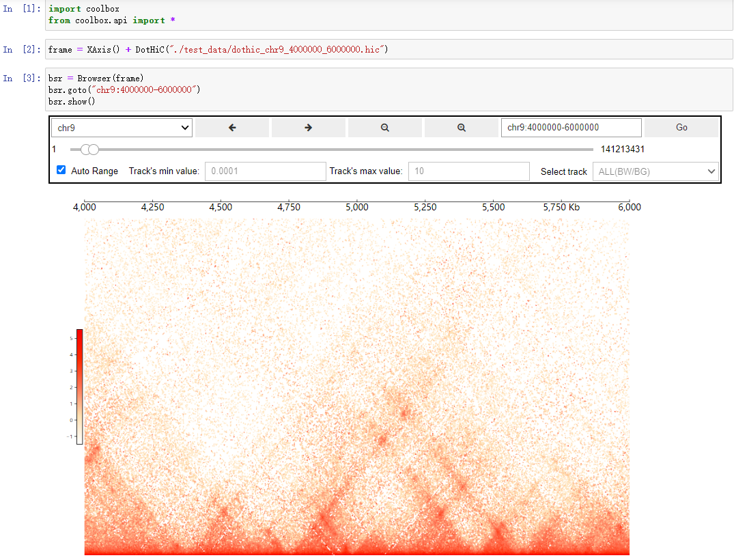
Task: Select the left handle of the range slider
Action: [85, 150]
